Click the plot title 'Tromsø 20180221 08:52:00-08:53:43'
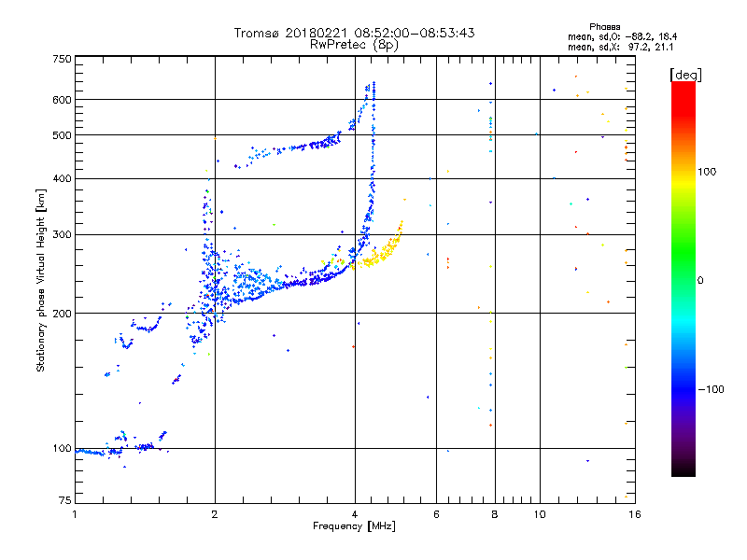The width and height of the screenshot is (747, 560). 354,33
